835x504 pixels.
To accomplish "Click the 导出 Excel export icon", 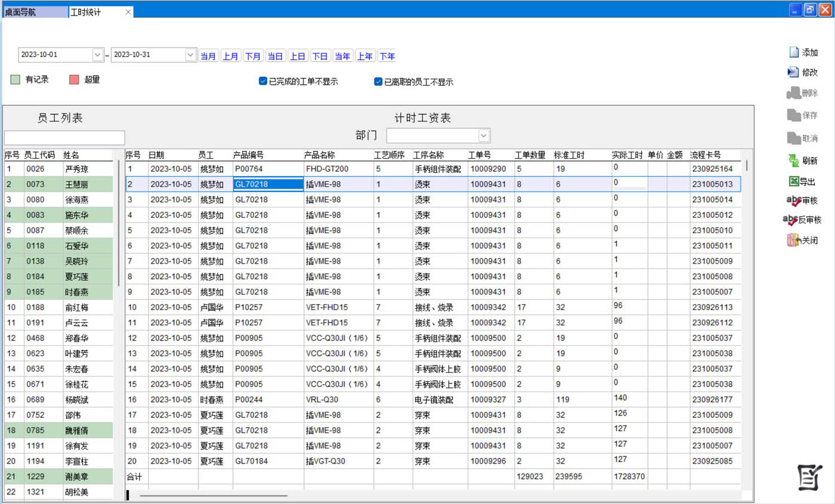I will 793,181.
